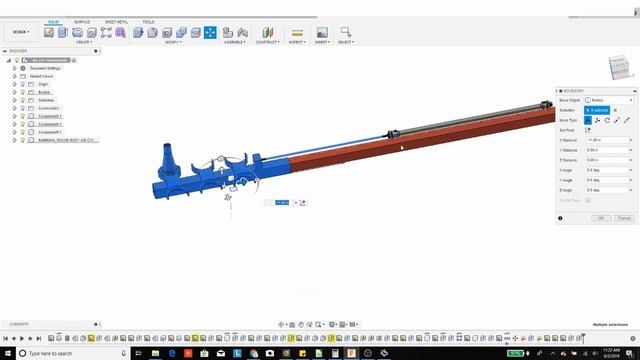Click the X Distance input field
Image resolution: width=640 pixels, height=360 pixels.
(609, 140)
